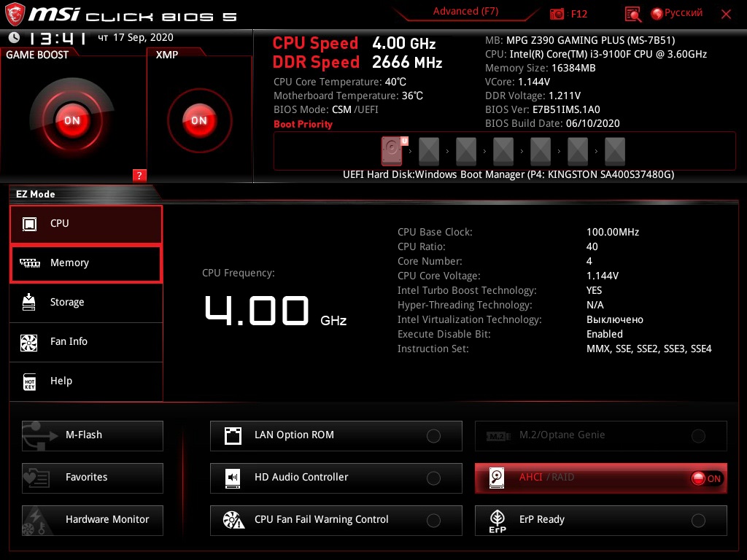Click the date 17 Sep, 2020
This screenshot has width=747, height=560.
143,37
